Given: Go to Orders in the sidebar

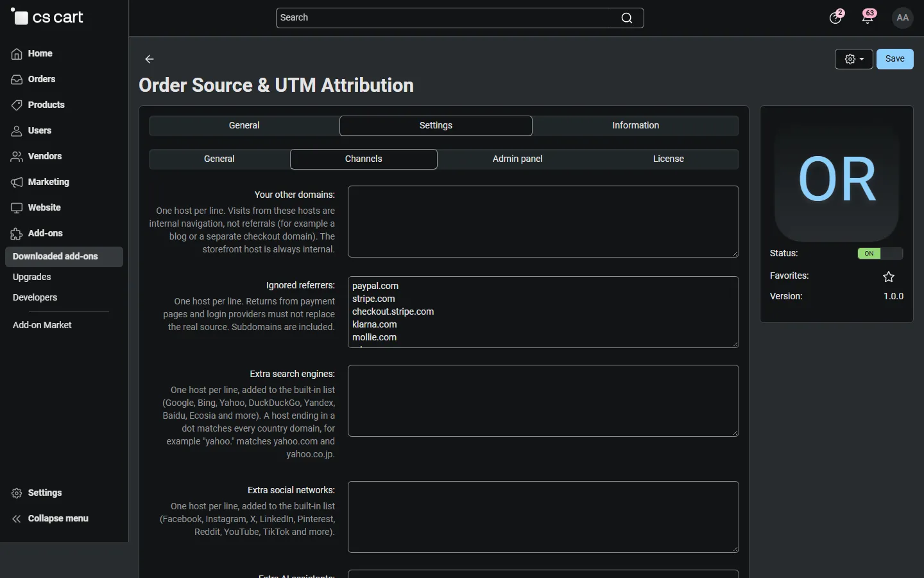Looking at the screenshot, I should tap(42, 80).
